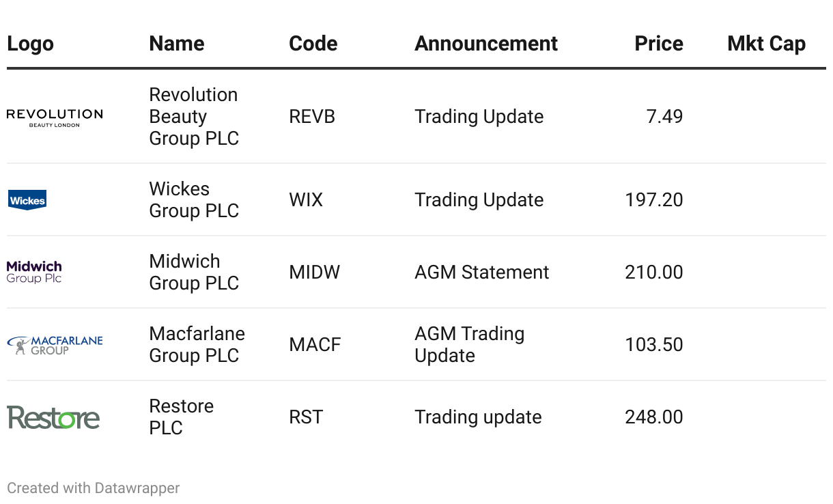Click the Revolution Beauty London logo
This screenshot has width=833, height=504.
tap(55, 117)
